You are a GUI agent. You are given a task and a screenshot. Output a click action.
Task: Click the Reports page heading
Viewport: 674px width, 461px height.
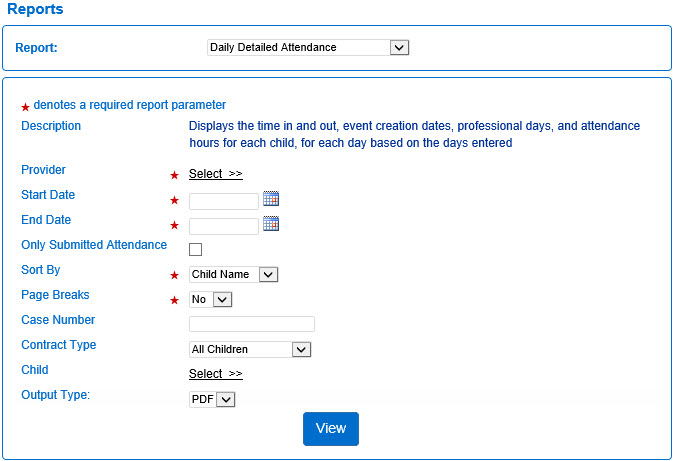(35, 9)
